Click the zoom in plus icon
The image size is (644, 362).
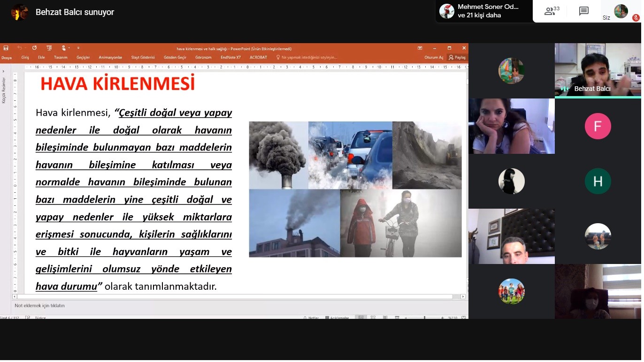point(442,317)
